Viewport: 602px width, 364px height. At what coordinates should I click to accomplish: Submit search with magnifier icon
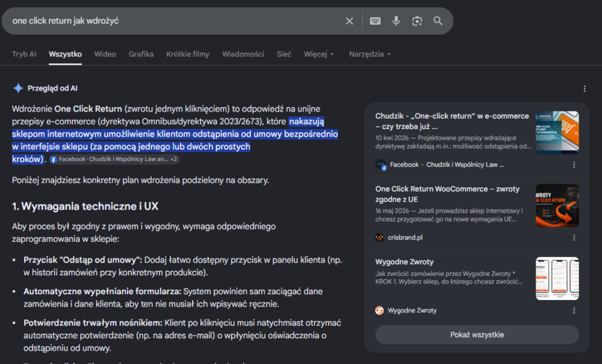(437, 21)
